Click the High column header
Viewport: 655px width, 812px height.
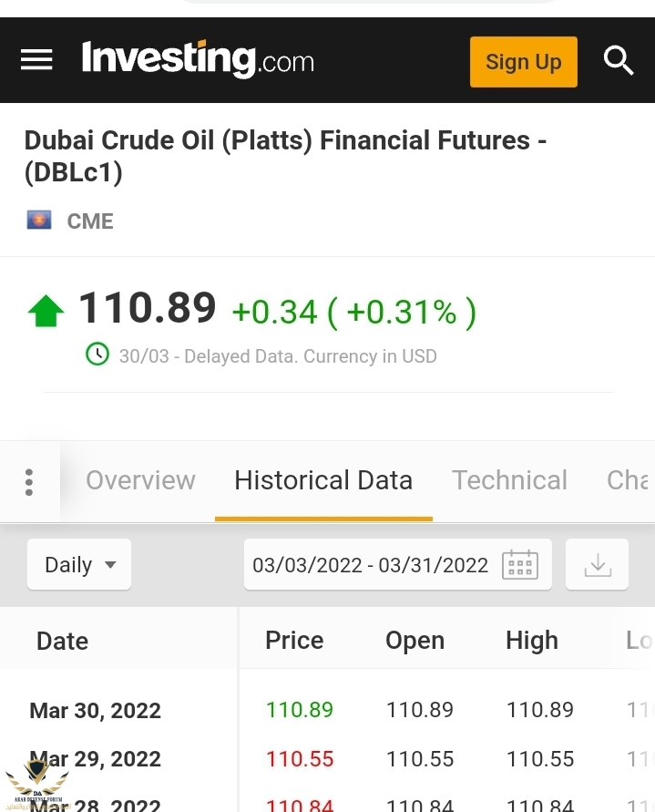coord(531,640)
